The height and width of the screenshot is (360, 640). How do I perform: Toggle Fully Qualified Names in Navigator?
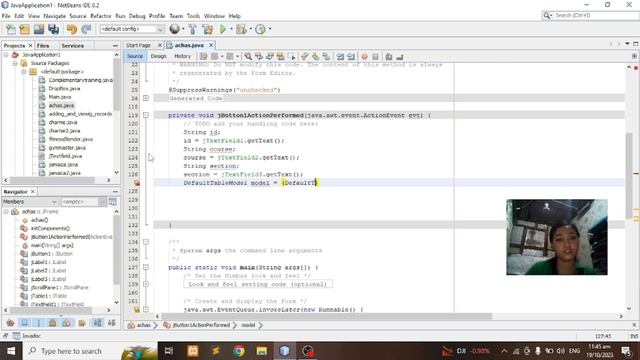[82, 323]
